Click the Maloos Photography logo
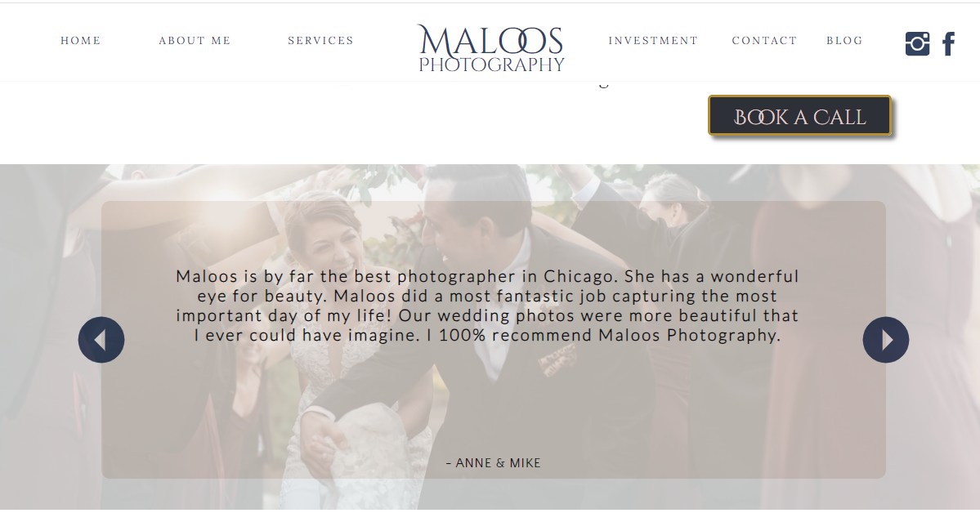980x522 pixels. tap(491, 48)
